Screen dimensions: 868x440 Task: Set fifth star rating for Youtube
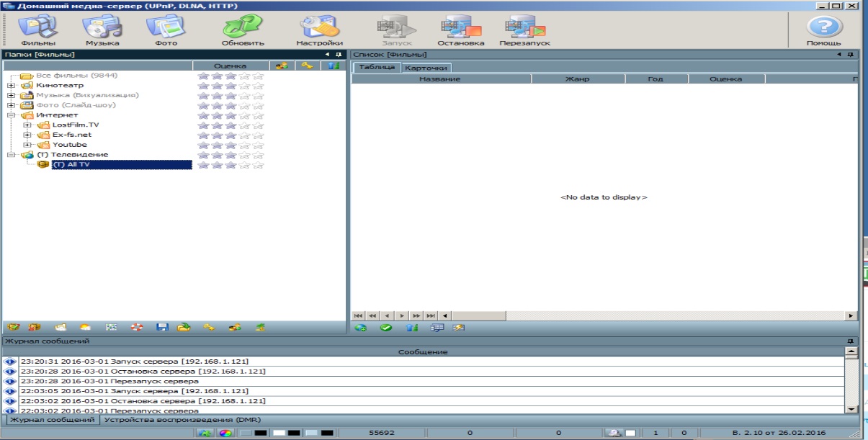259,145
